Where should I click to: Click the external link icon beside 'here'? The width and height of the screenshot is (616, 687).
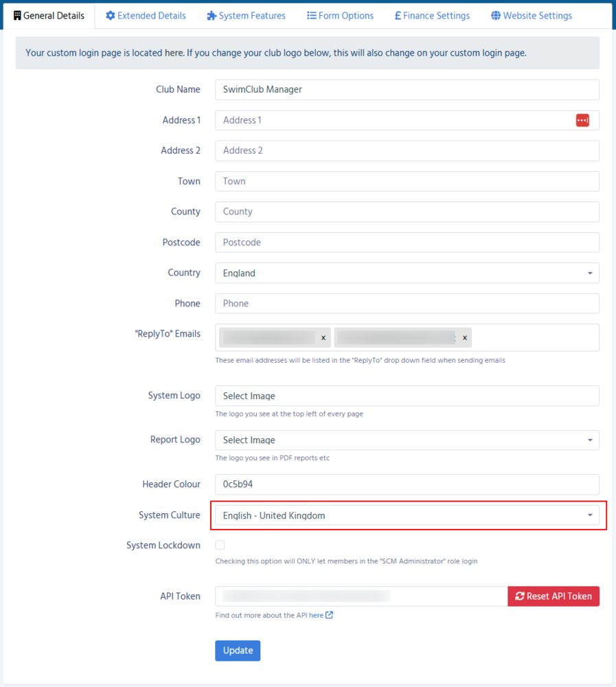pos(330,615)
